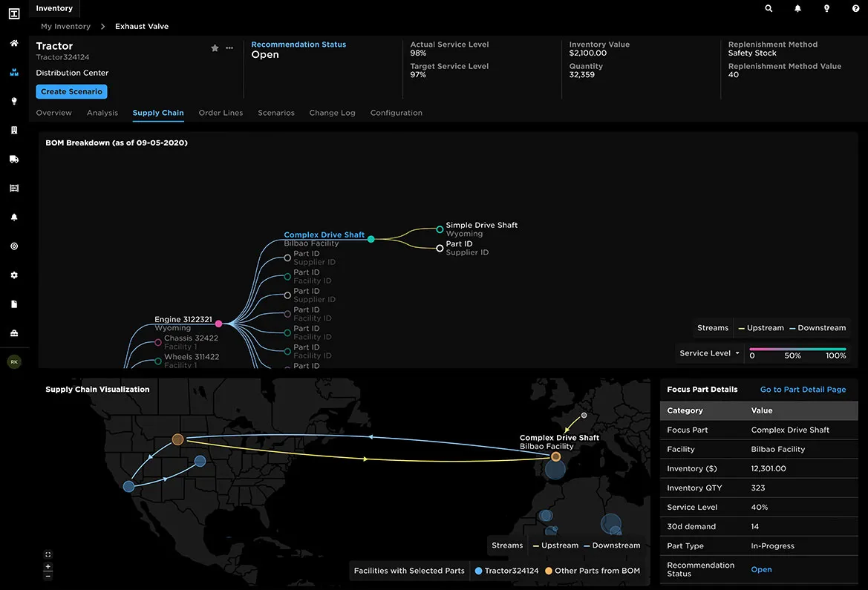Follow the Go to Part Detail Page link
This screenshot has height=590, width=868.
tap(803, 390)
